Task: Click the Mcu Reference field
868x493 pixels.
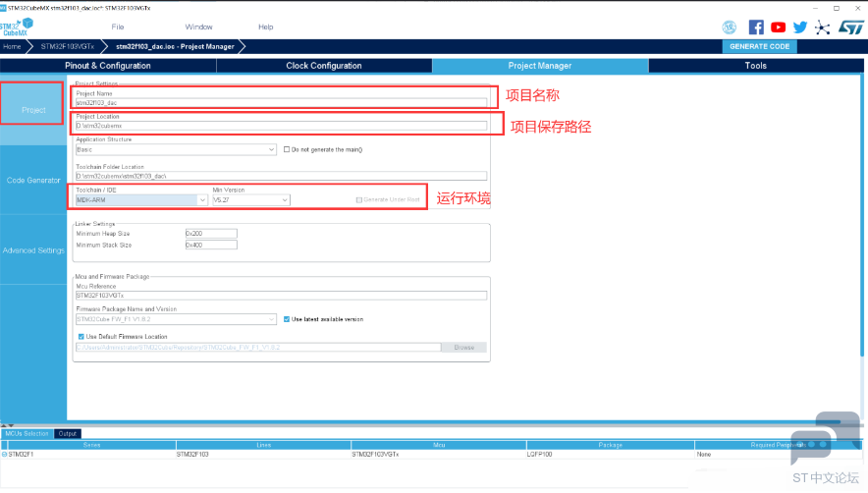Action: point(281,296)
